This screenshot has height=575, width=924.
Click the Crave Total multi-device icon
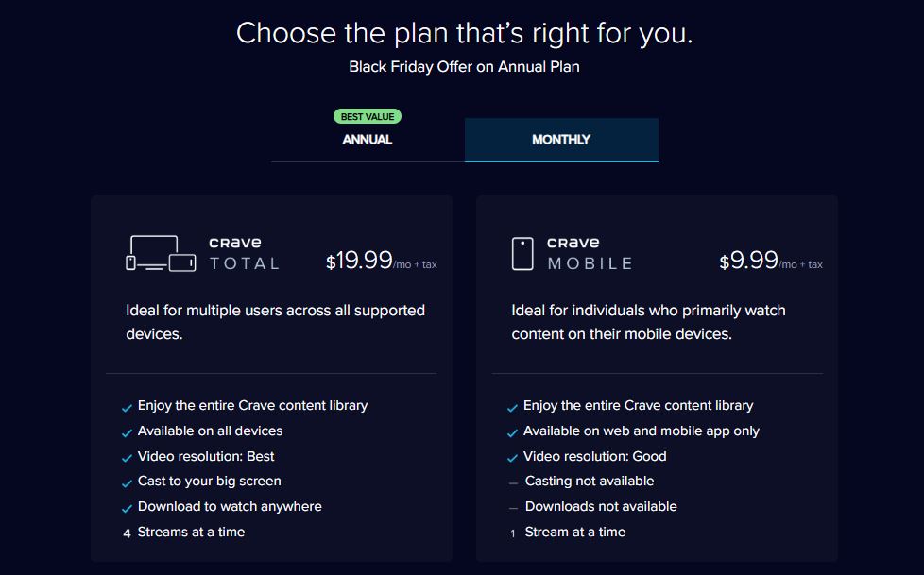pos(161,253)
